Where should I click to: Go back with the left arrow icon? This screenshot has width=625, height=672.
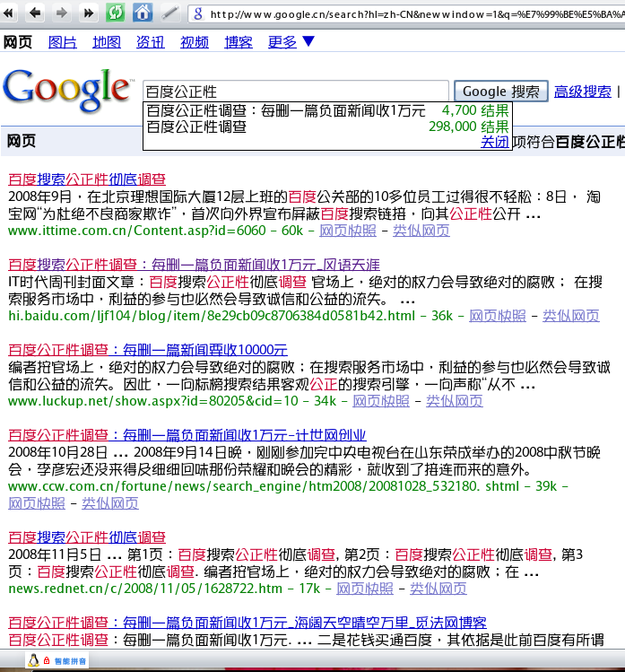pyautogui.click(x=35, y=13)
